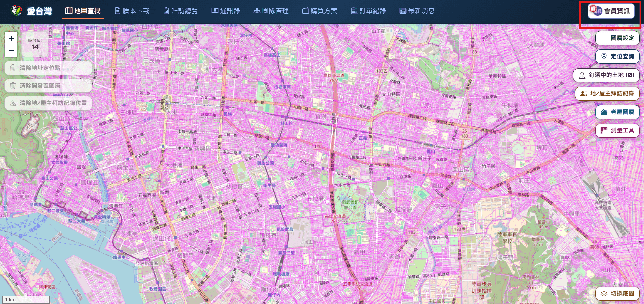The height and width of the screenshot is (304, 644).
Task: Zoom out the map with minus button
Action: pyautogui.click(x=11, y=51)
